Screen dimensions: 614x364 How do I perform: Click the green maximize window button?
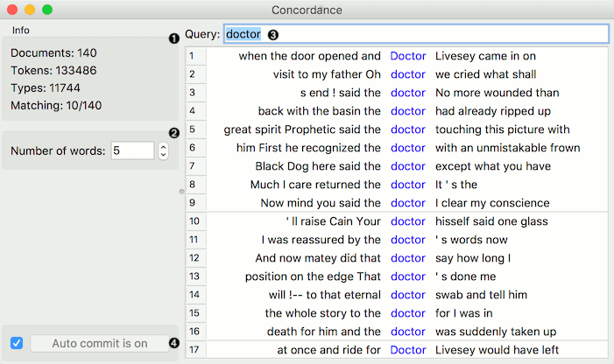(x=47, y=10)
